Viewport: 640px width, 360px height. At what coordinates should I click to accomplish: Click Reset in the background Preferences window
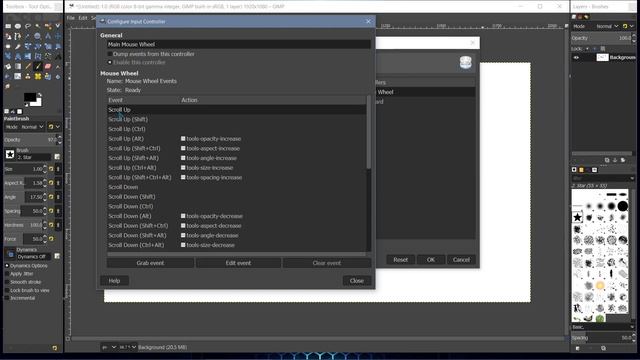coord(400,260)
